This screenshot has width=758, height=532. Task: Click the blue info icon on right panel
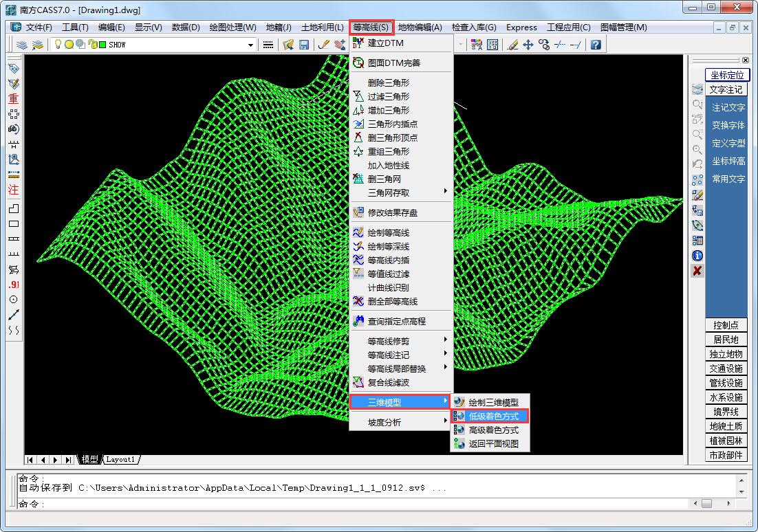pos(697,255)
